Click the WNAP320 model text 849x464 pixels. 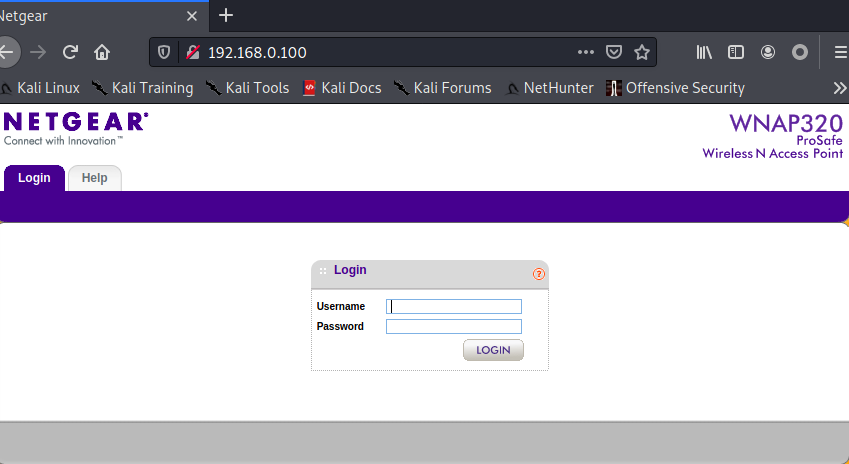pyautogui.click(x=786, y=123)
